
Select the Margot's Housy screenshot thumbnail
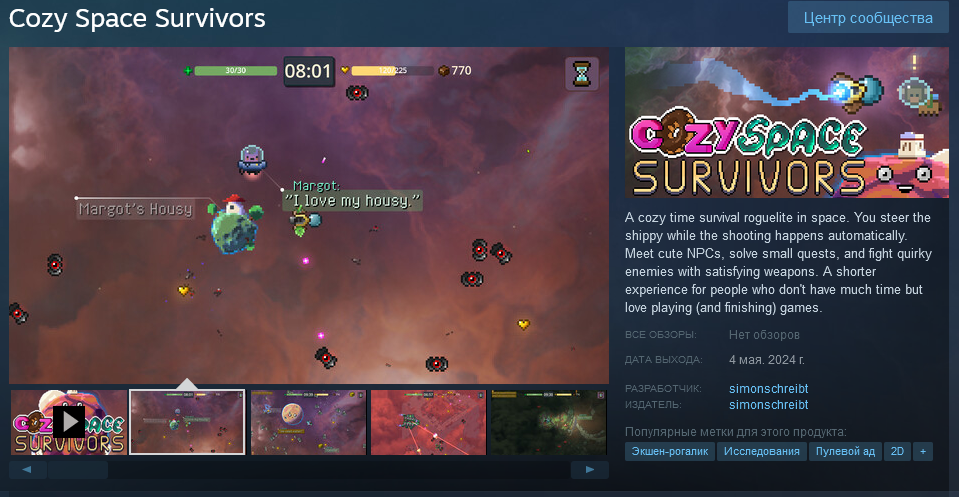(187, 422)
